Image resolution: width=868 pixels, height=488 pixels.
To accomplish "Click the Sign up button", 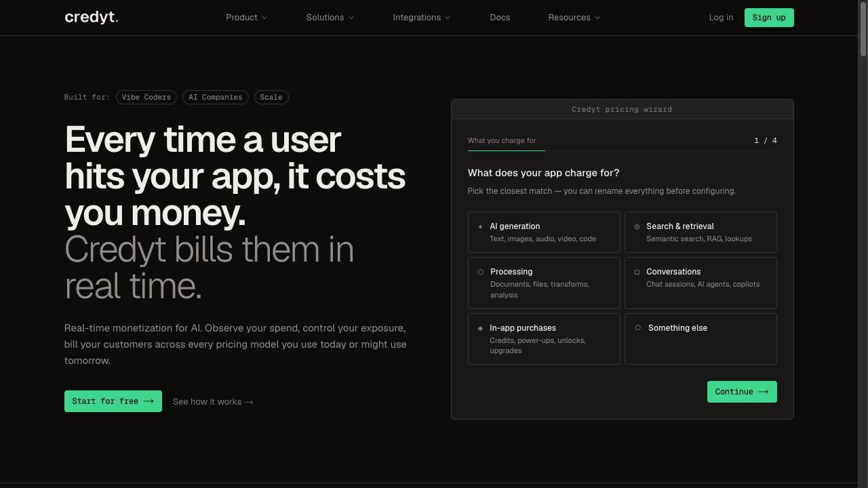I will click(769, 18).
